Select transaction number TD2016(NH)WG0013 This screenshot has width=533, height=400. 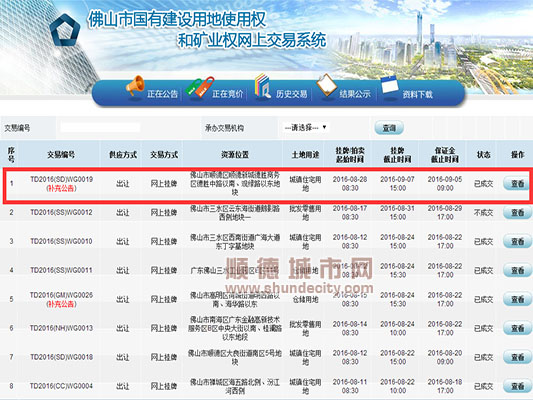click(61, 328)
